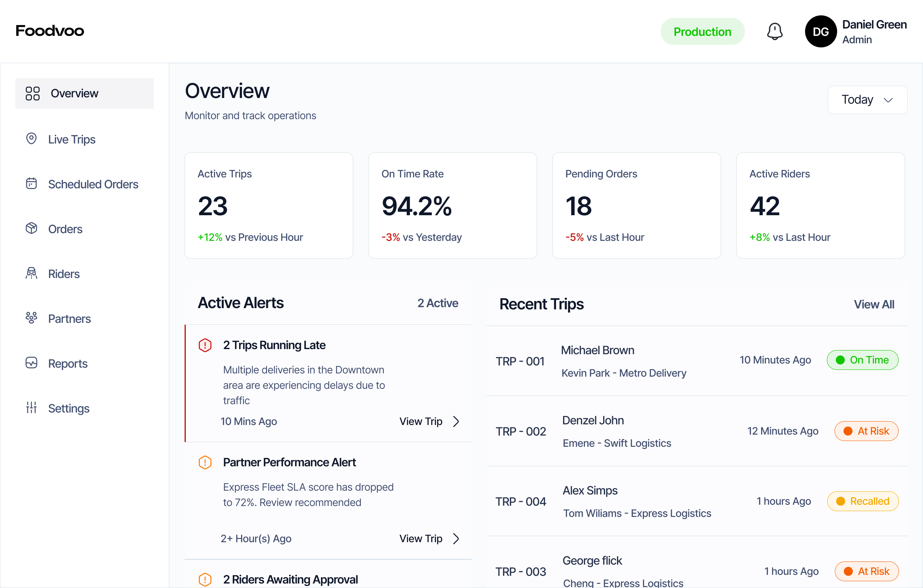Viewport: 923px width, 588px height.
Task: Expand the Today dropdown chevron arrow
Action: (888, 100)
